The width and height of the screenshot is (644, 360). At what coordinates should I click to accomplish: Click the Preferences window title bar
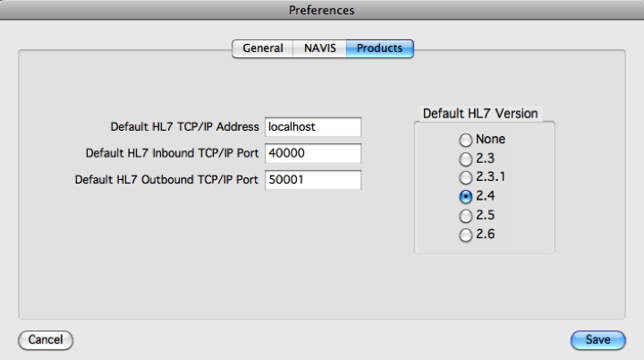tap(322, 11)
